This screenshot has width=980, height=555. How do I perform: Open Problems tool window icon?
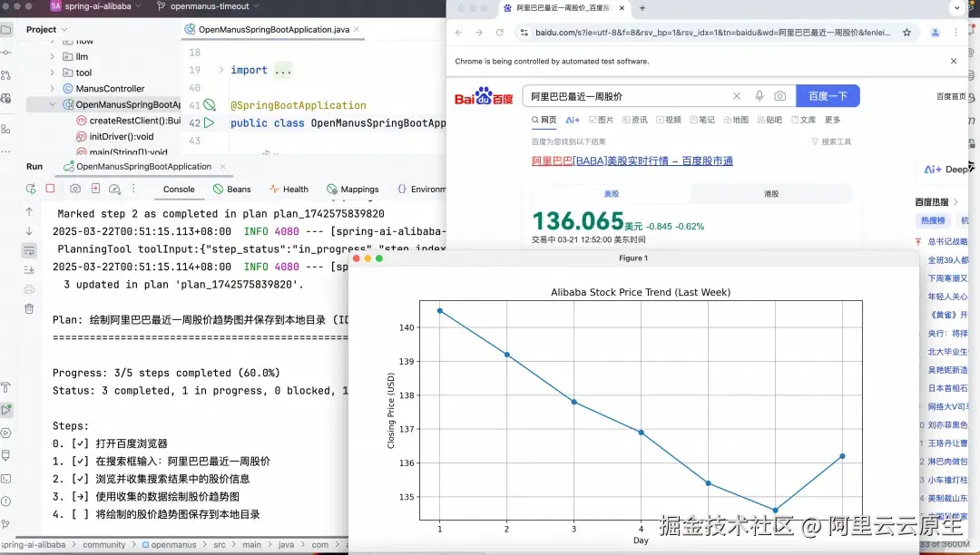click(6, 501)
